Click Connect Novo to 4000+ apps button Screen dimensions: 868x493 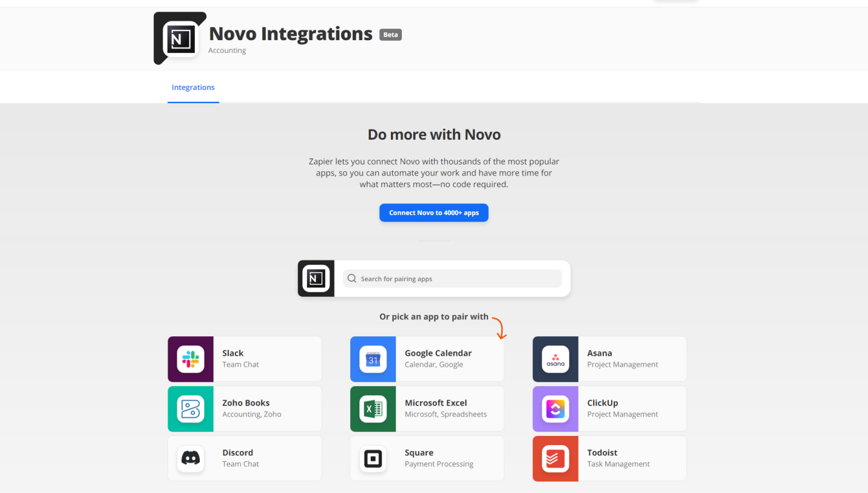pyautogui.click(x=434, y=213)
